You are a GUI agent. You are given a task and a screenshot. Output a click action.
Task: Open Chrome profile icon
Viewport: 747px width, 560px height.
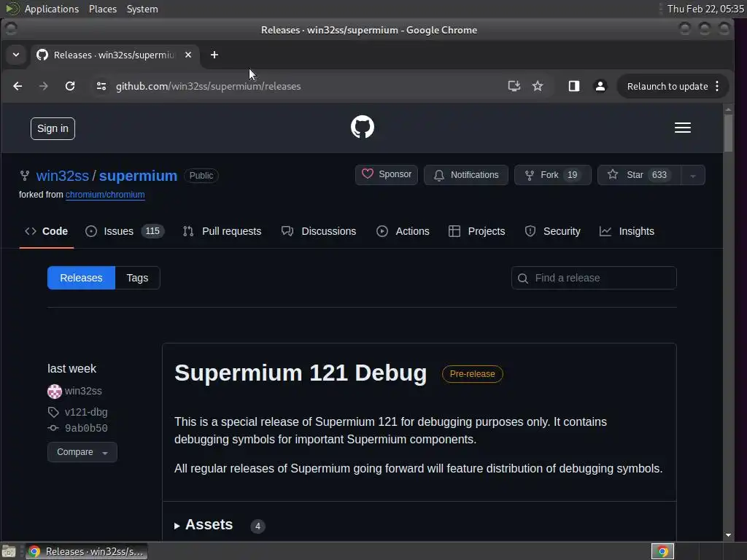(600, 86)
